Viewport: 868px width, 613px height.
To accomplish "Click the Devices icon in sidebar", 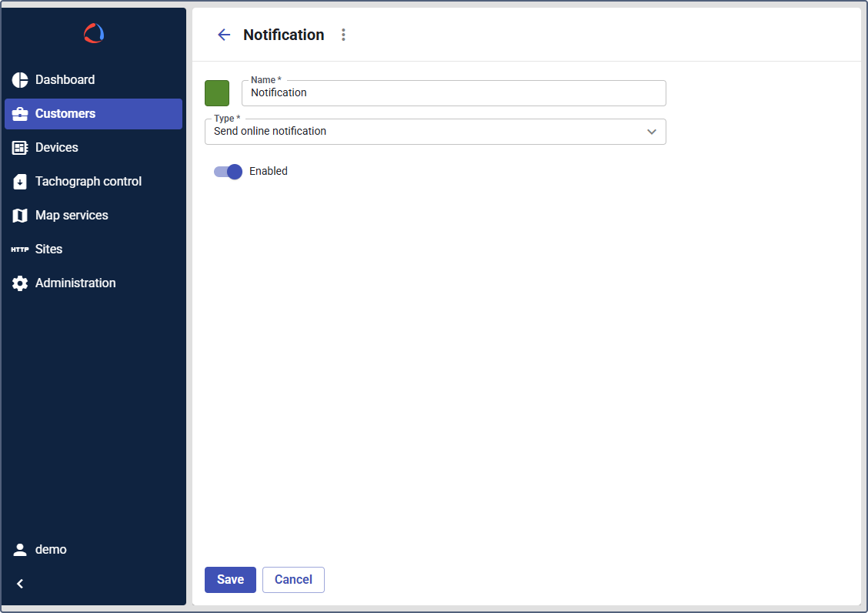I will click(20, 148).
